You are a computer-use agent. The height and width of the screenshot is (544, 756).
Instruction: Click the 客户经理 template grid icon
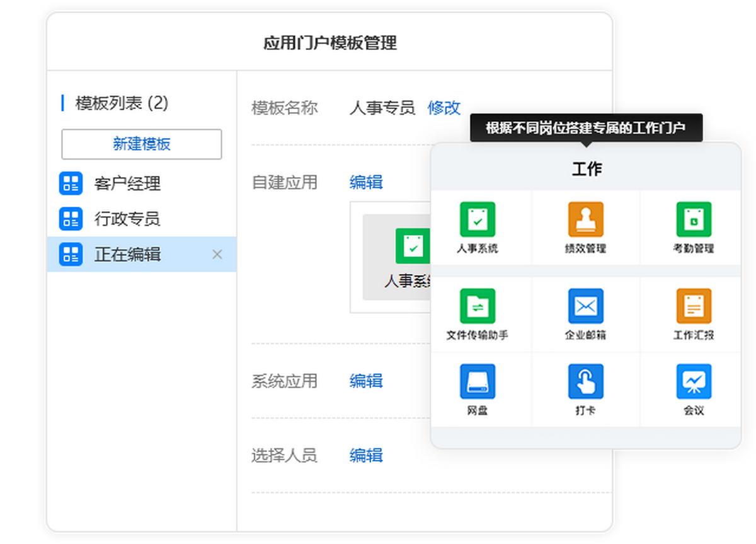point(71,183)
